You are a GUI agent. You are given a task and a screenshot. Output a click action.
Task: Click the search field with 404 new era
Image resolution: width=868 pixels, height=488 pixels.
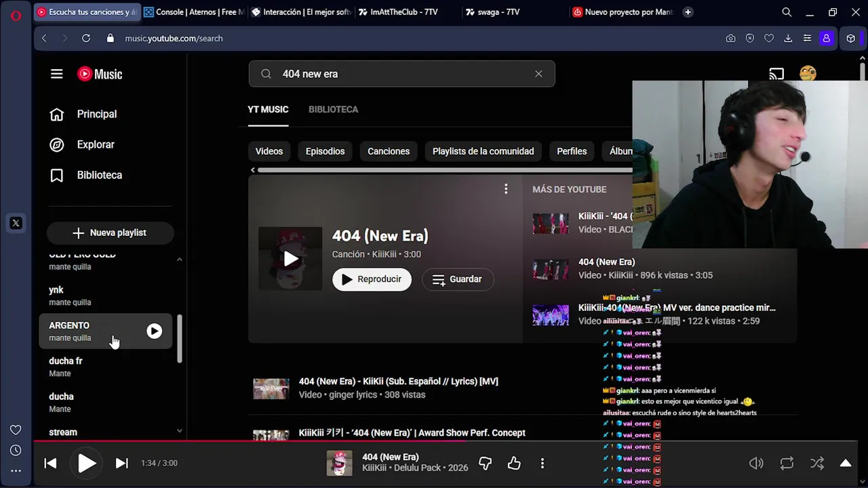pos(401,74)
